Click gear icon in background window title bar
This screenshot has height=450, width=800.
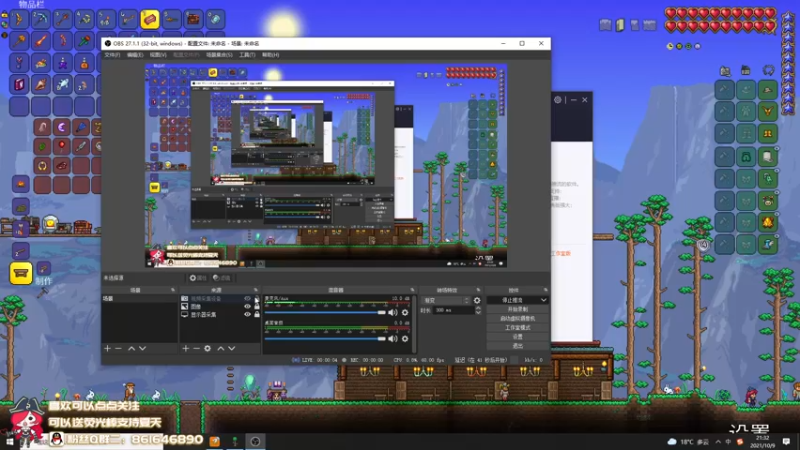(558, 100)
